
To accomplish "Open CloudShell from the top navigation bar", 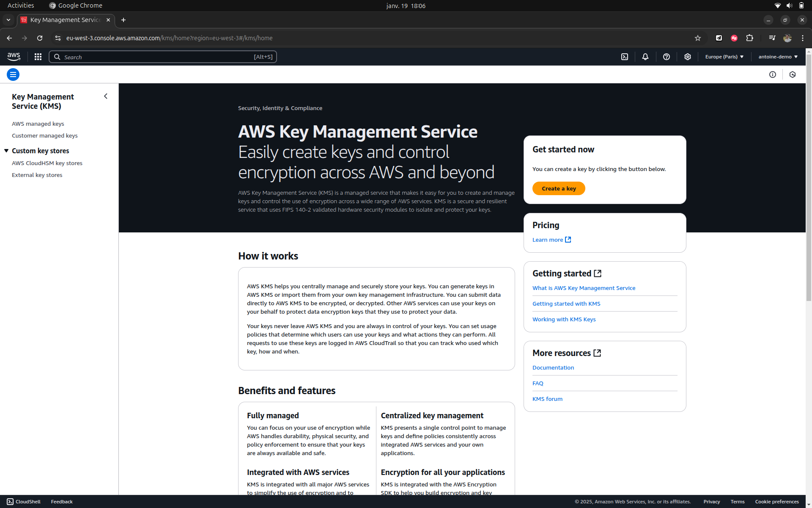I will (x=625, y=57).
